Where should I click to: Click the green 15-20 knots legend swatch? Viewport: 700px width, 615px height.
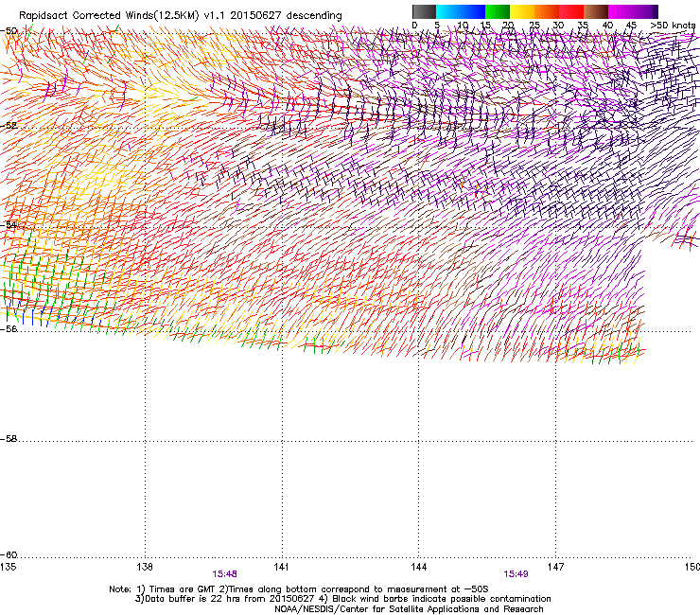(498, 11)
